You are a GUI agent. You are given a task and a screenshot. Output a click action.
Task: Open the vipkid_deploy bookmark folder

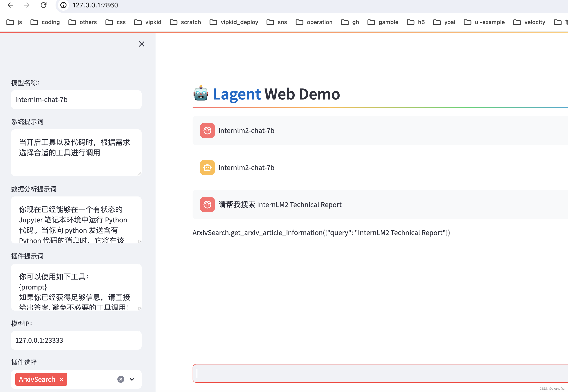click(x=234, y=22)
